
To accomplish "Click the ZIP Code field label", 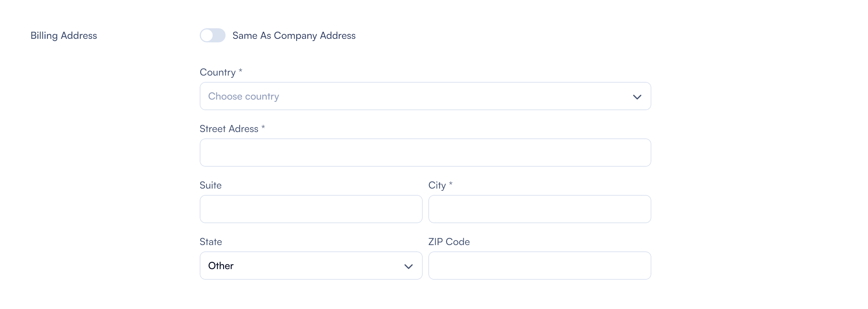I will tap(449, 242).
